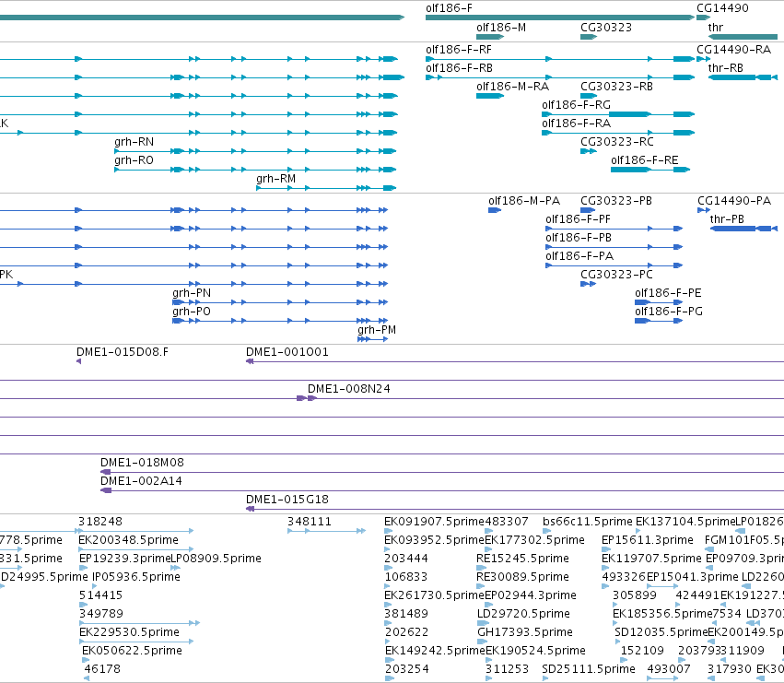The width and height of the screenshot is (784, 683).
Task: Click the CG30323 gene label
Action: click(x=606, y=27)
